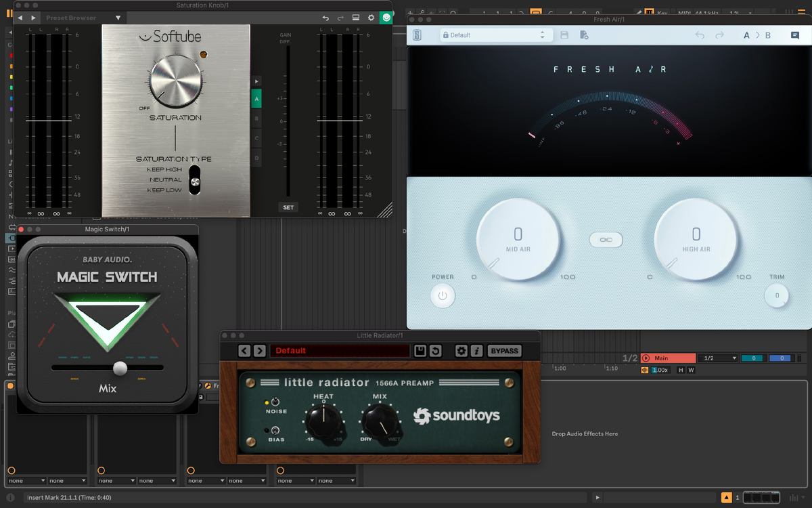Save preset as new in Fresh Air
This screenshot has width=812, height=508.
(x=584, y=35)
